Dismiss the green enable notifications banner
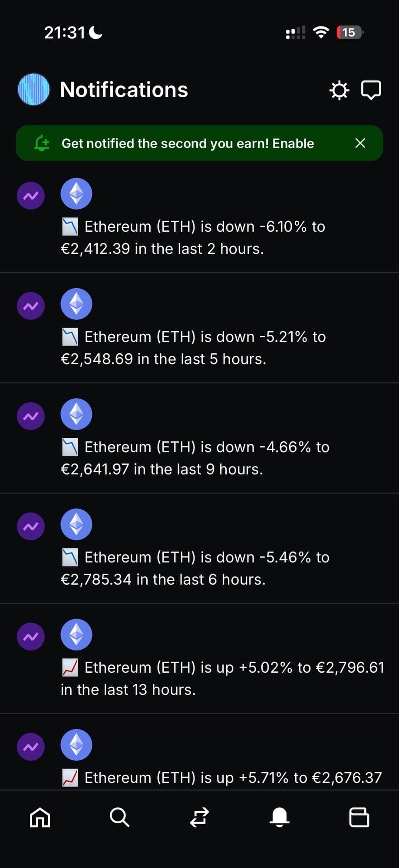This screenshot has width=399, height=868. [360, 143]
